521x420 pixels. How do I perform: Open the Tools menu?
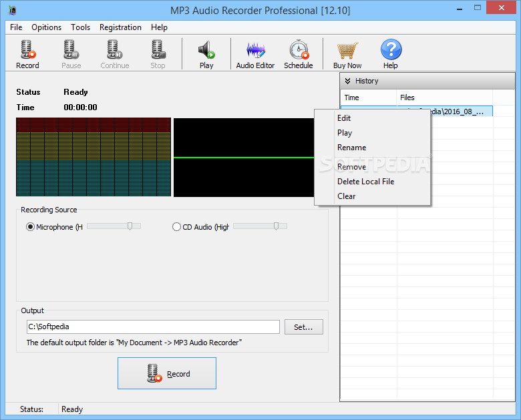(80, 27)
